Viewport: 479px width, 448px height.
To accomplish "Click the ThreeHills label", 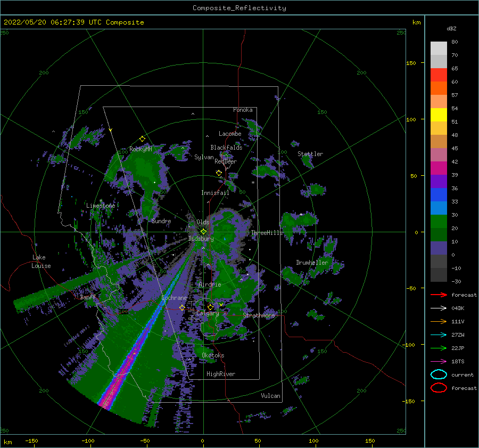I will [x=267, y=233].
